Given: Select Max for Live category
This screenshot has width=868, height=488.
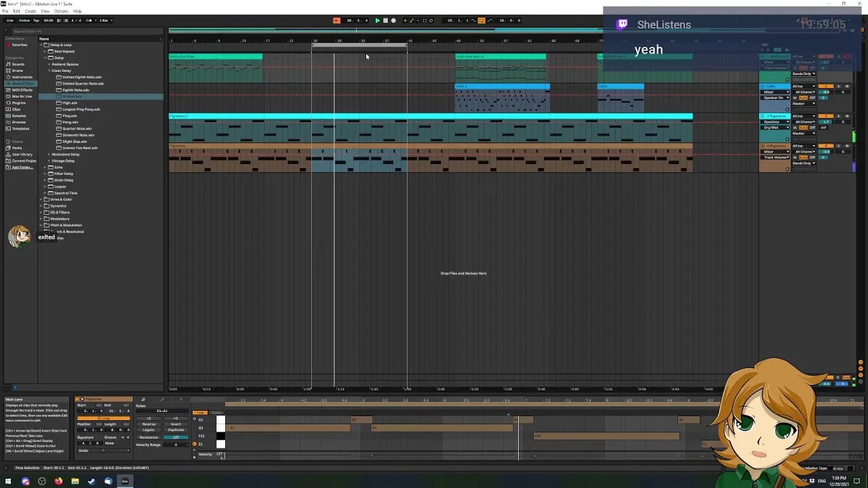Looking at the screenshot, I should pyautogui.click(x=22, y=96).
